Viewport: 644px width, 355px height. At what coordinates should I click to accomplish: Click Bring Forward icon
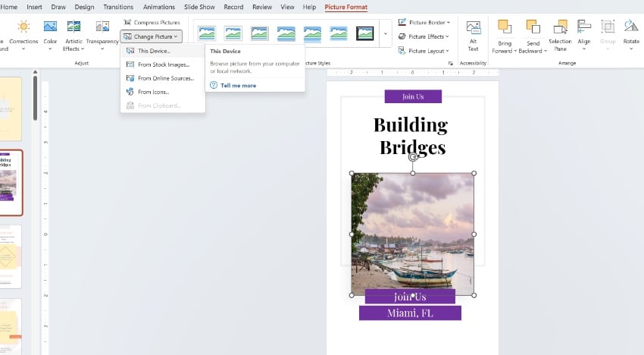pos(505,27)
